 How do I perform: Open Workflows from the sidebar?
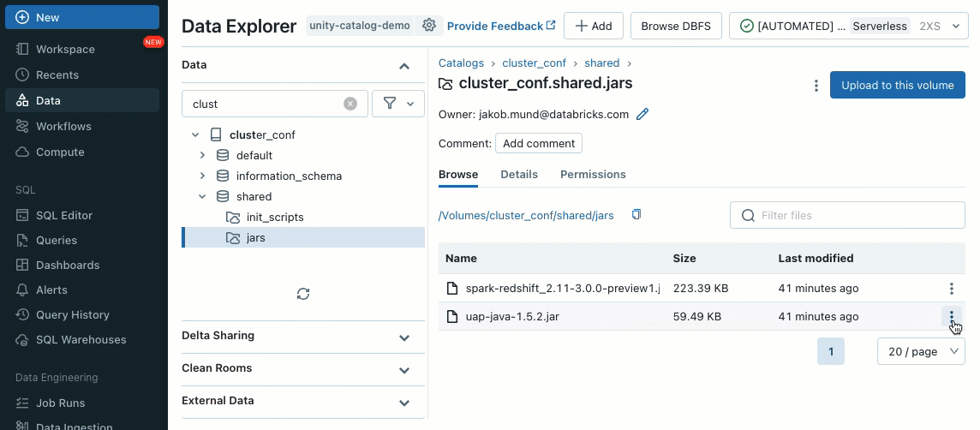pos(63,126)
